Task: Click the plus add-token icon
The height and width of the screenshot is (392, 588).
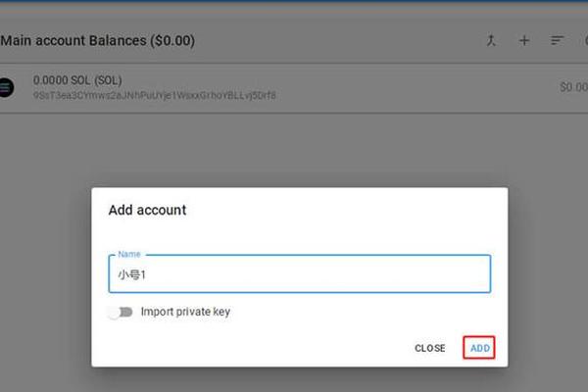Action: 524,40
